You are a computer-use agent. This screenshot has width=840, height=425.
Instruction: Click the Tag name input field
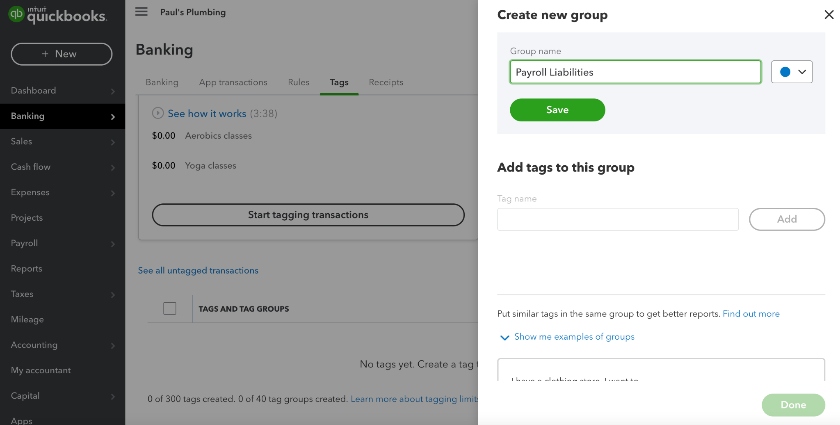618,220
